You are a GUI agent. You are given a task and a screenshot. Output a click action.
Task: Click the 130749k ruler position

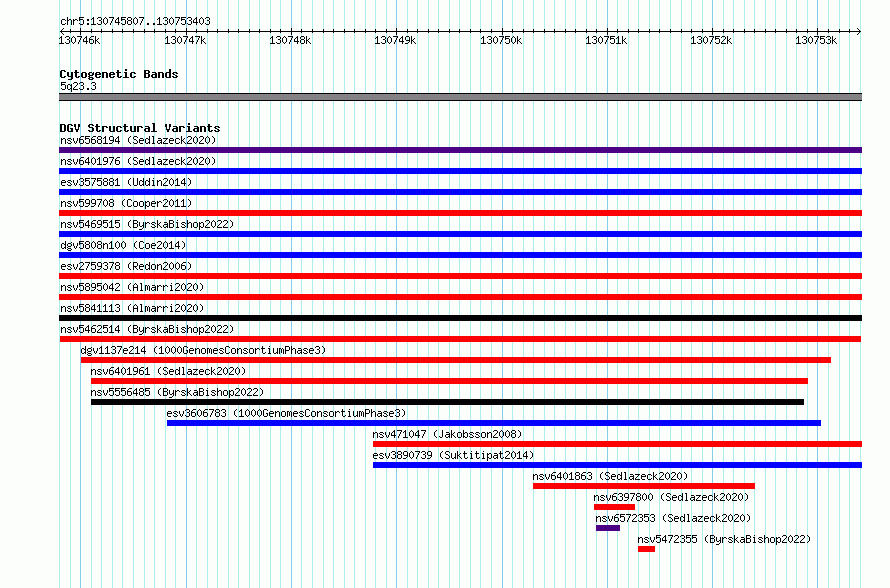[x=395, y=40]
